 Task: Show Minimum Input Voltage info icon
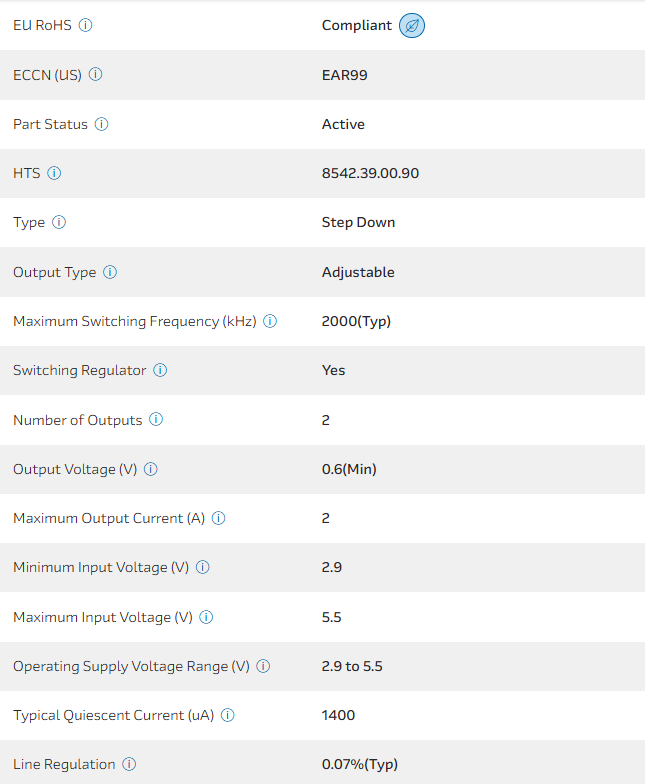pyautogui.click(x=203, y=567)
